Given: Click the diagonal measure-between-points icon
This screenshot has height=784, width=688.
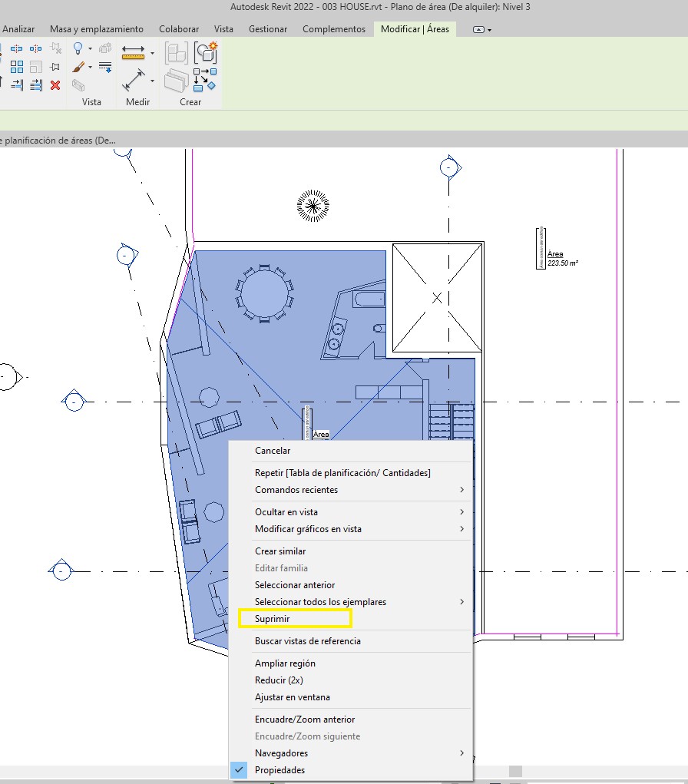Looking at the screenshot, I should (134, 80).
